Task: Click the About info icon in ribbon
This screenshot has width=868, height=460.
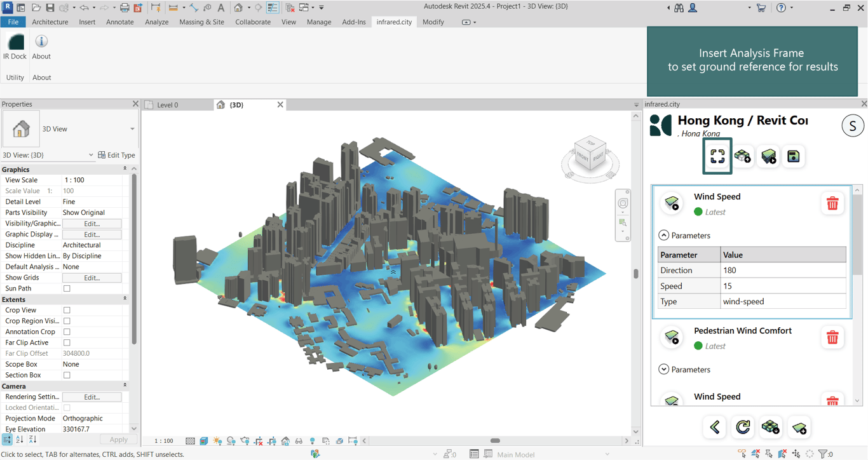Action: coord(41,43)
